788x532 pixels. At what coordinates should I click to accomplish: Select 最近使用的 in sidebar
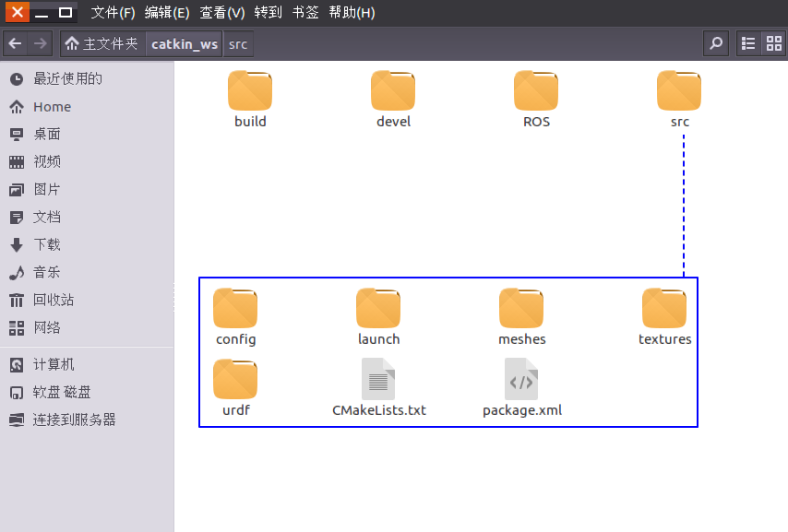[x=87, y=79]
